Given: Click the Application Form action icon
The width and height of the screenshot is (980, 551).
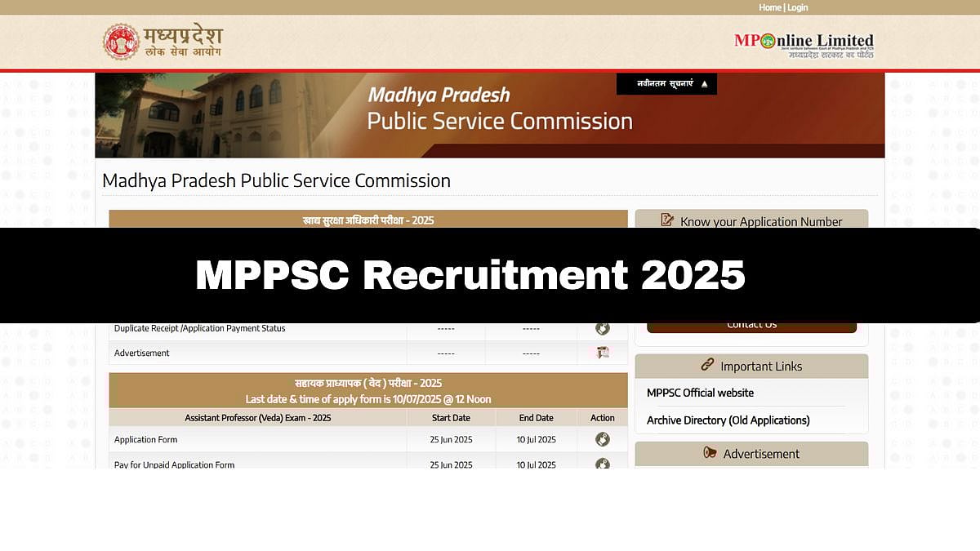Looking at the screenshot, I should (x=603, y=439).
